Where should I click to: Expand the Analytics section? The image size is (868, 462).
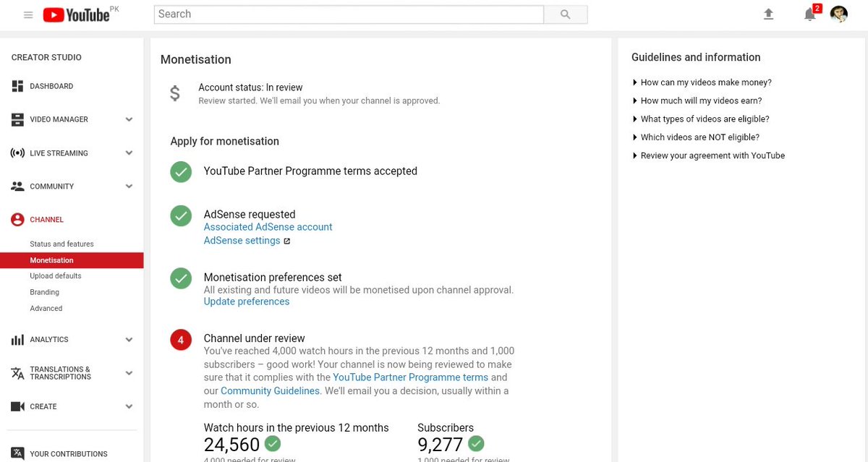pos(129,340)
